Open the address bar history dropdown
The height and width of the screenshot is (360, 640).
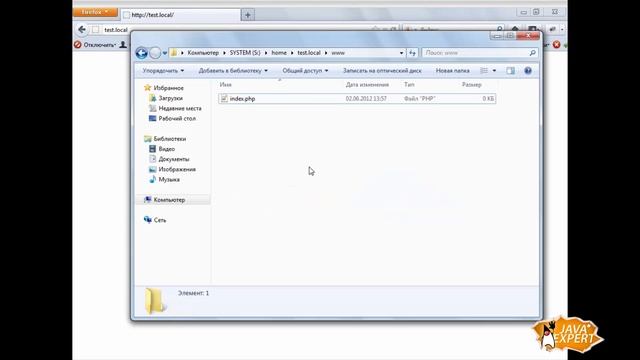[401, 53]
